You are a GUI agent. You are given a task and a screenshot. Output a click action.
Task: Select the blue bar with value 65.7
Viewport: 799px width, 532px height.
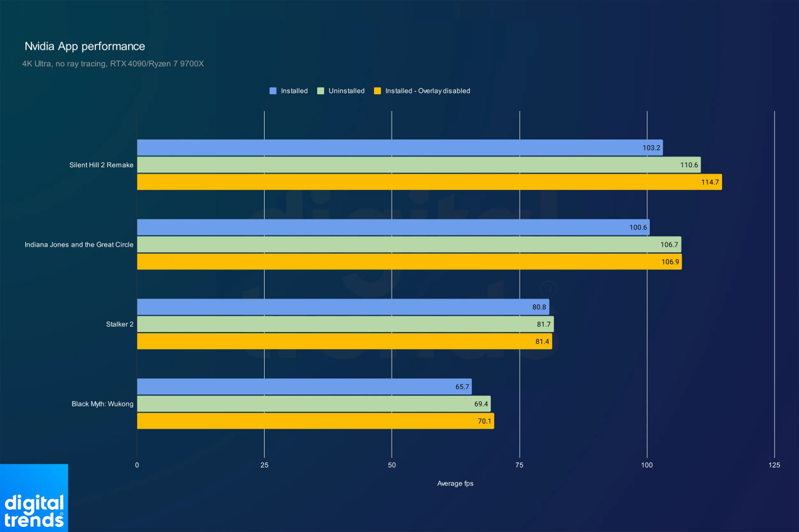304,387
